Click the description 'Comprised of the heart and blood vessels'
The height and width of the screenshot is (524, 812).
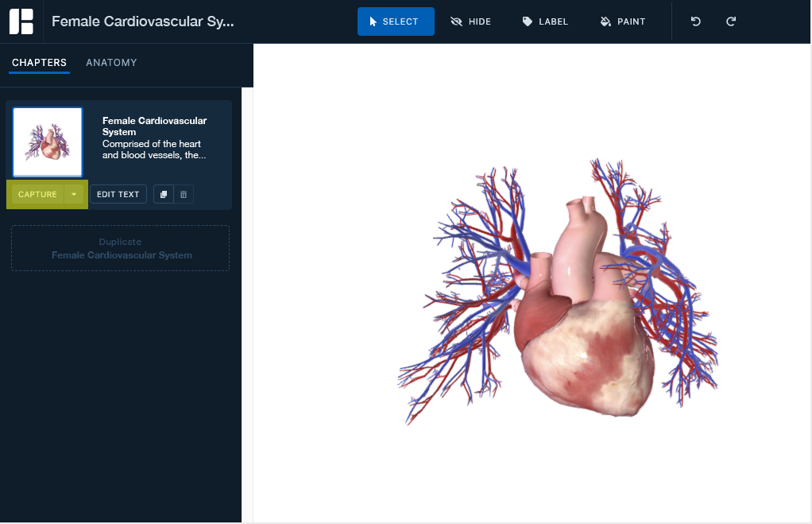click(x=154, y=149)
